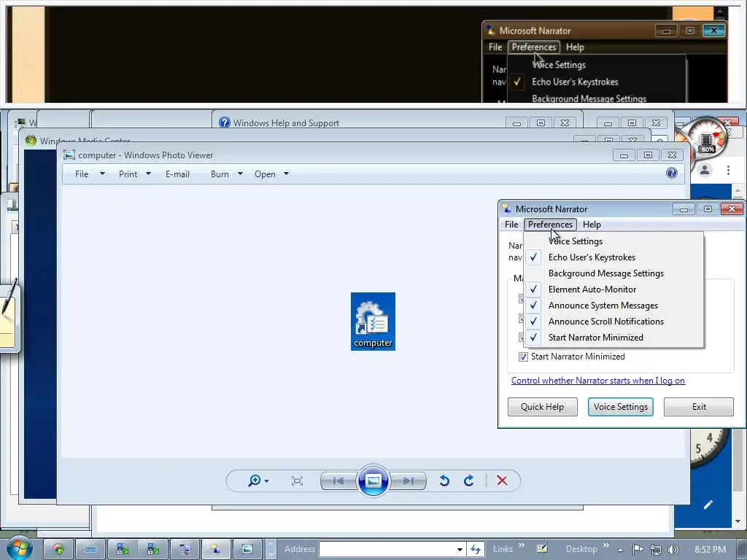Rotate the photo clockwise

[x=469, y=481]
